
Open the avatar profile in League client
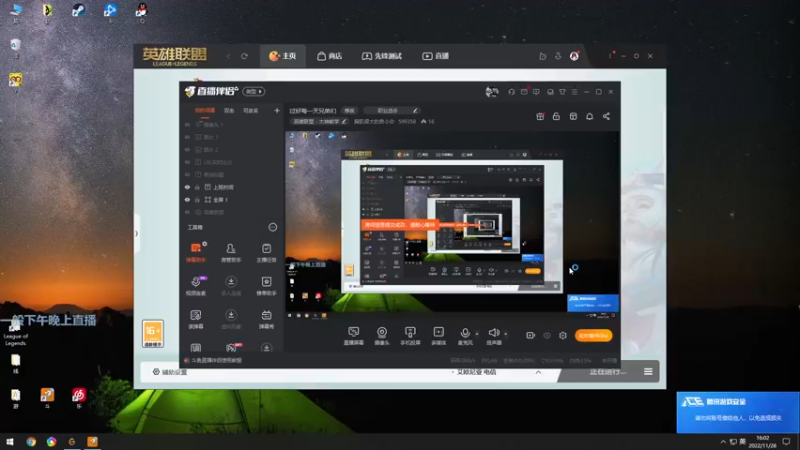pos(574,56)
